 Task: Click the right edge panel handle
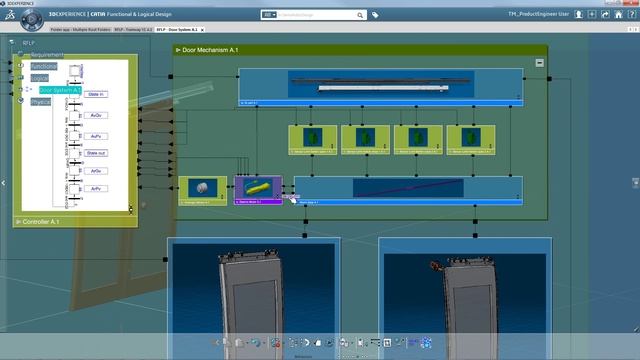point(636,183)
